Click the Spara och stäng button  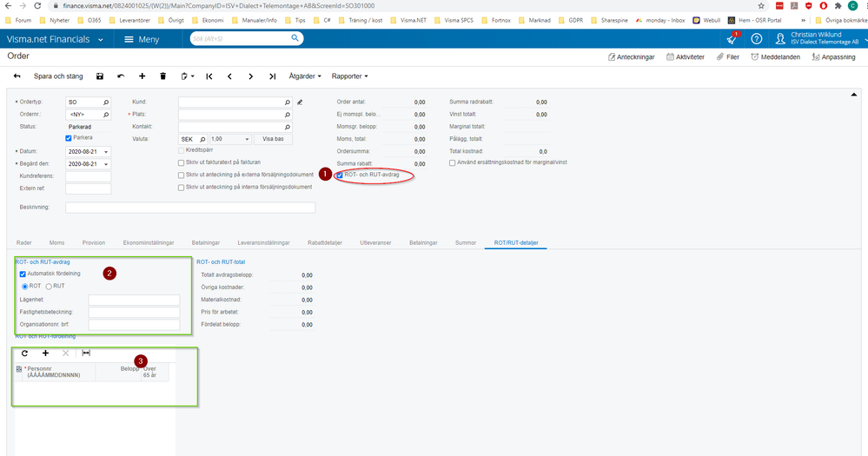pyautogui.click(x=58, y=76)
